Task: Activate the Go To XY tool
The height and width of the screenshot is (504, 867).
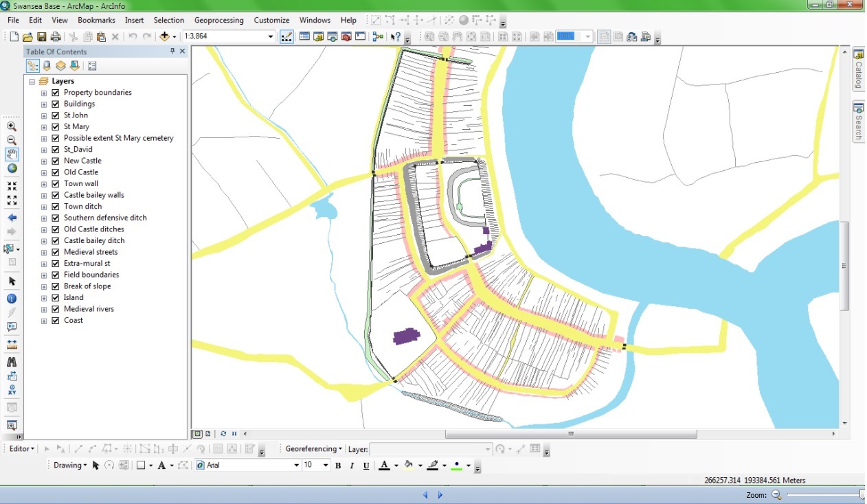Action: coord(11,390)
